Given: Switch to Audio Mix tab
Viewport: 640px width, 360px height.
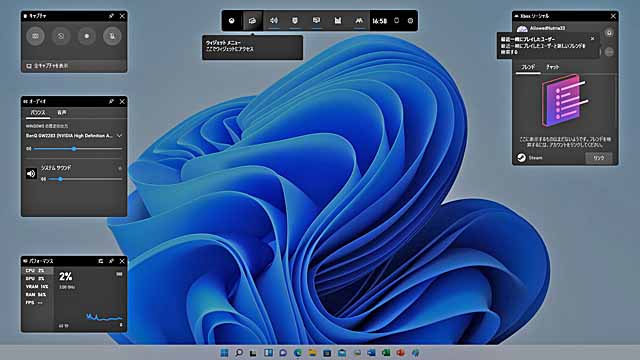Looking at the screenshot, I should click(38, 112).
